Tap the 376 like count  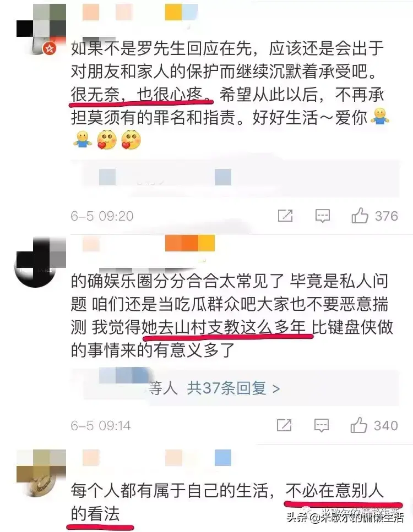[386, 216]
